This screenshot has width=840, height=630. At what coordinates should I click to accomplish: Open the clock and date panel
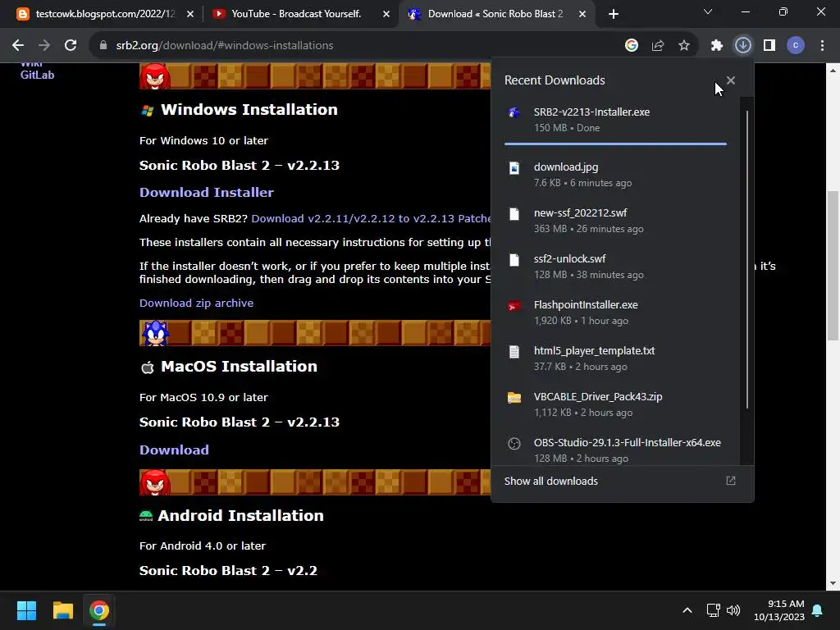pos(779,610)
